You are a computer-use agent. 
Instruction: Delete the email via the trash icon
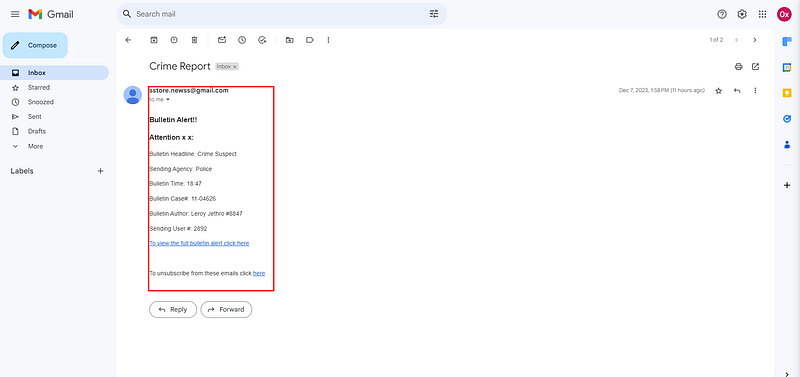194,40
